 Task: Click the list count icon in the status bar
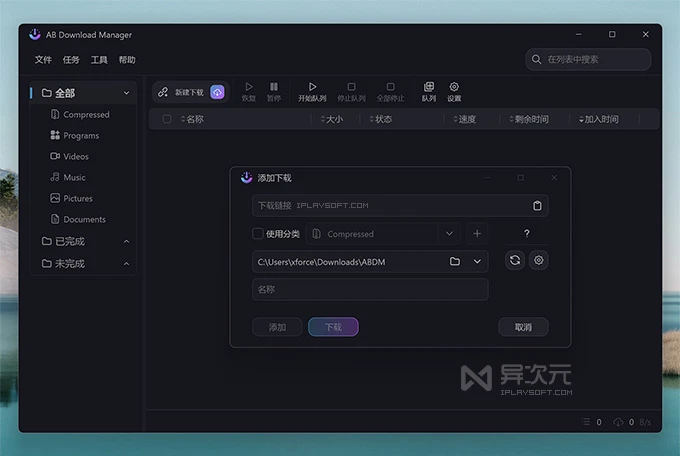(586, 422)
